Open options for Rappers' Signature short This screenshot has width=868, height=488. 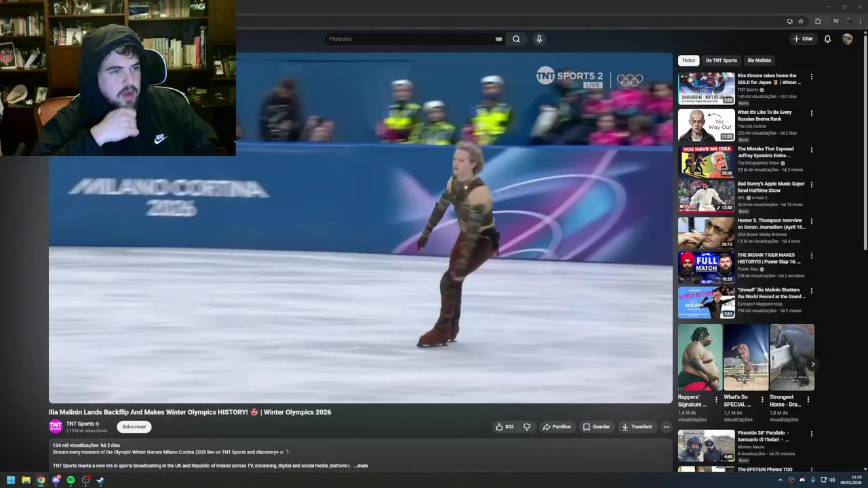[716, 399]
